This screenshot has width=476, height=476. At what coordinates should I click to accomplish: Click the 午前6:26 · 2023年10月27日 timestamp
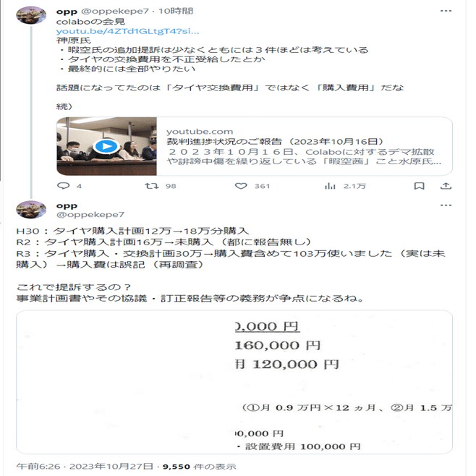pyautogui.click(x=85, y=467)
